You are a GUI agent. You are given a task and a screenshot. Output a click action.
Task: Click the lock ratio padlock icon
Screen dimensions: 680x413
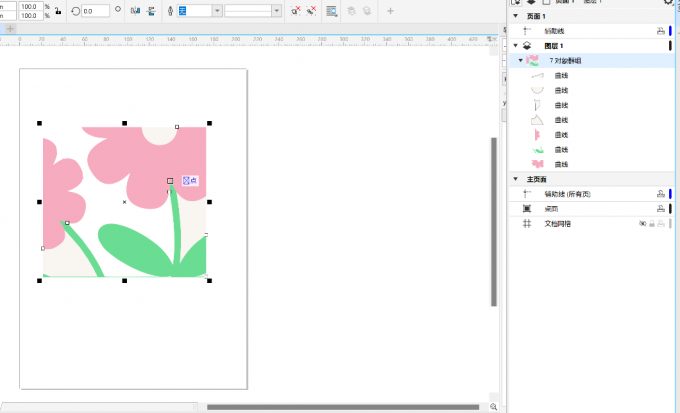(x=57, y=11)
